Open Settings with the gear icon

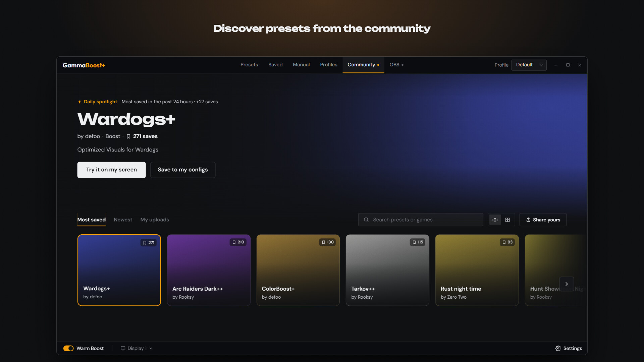coord(558,348)
